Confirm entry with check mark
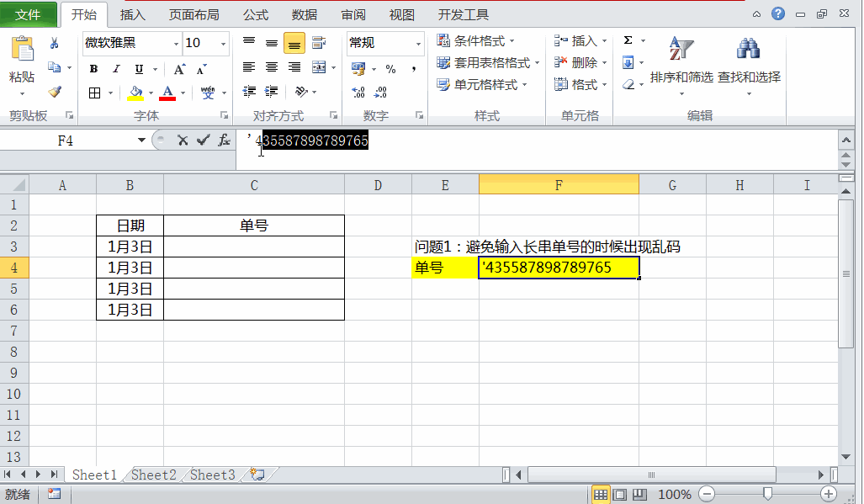Image resolution: width=864 pixels, height=504 pixels. pos(204,141)
